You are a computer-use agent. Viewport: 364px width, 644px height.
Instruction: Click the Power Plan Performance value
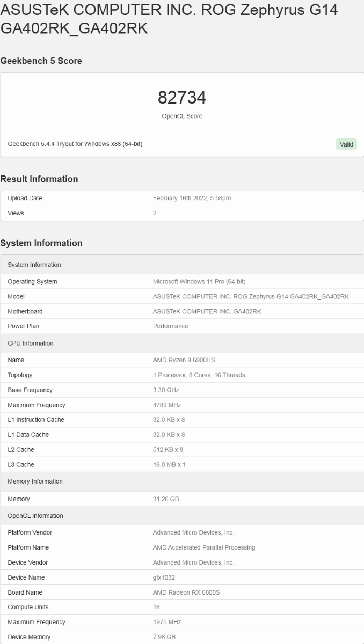(170, 326)
